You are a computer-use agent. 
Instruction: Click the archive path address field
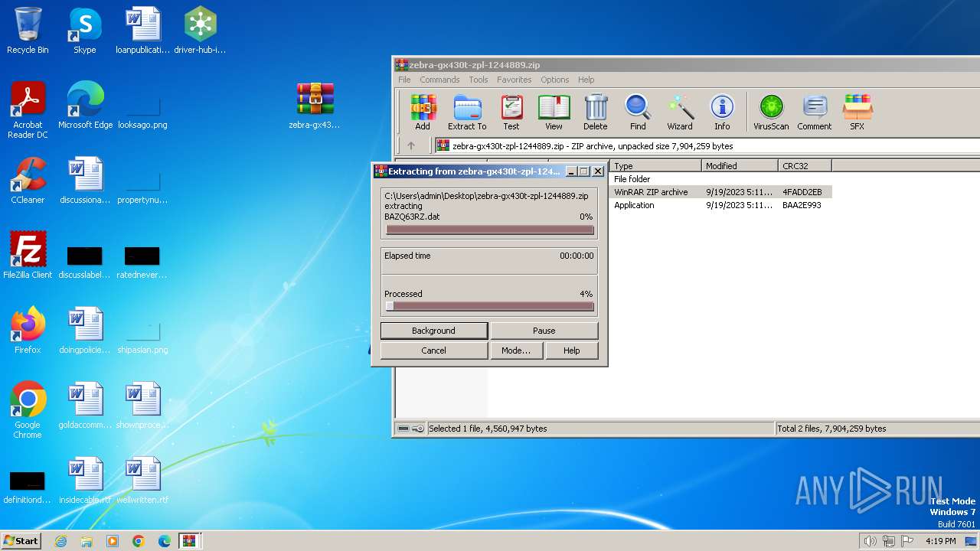pyautogui.click(x=707, y=145)
